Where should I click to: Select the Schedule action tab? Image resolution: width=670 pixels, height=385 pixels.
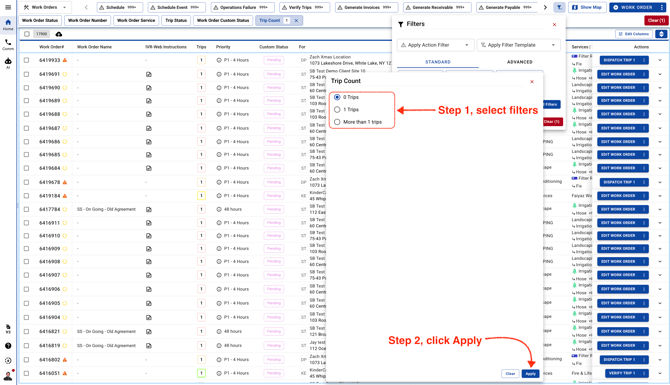coord(120,7)
